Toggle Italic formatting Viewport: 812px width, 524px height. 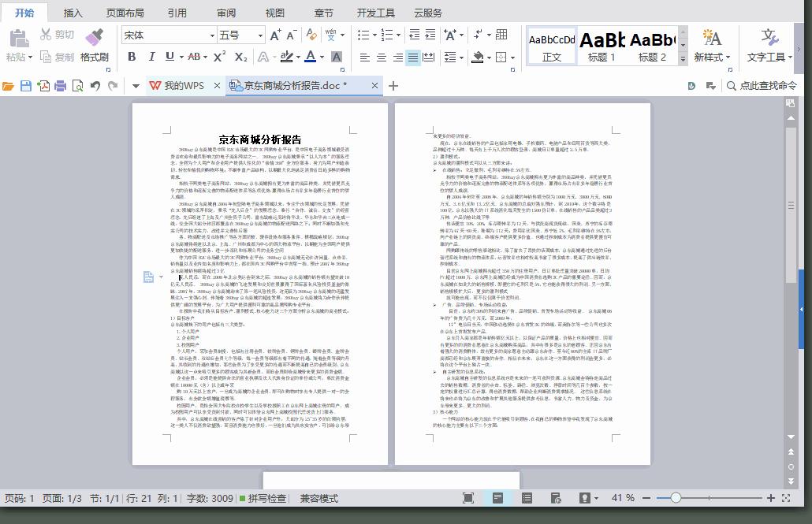pos(151,57)
